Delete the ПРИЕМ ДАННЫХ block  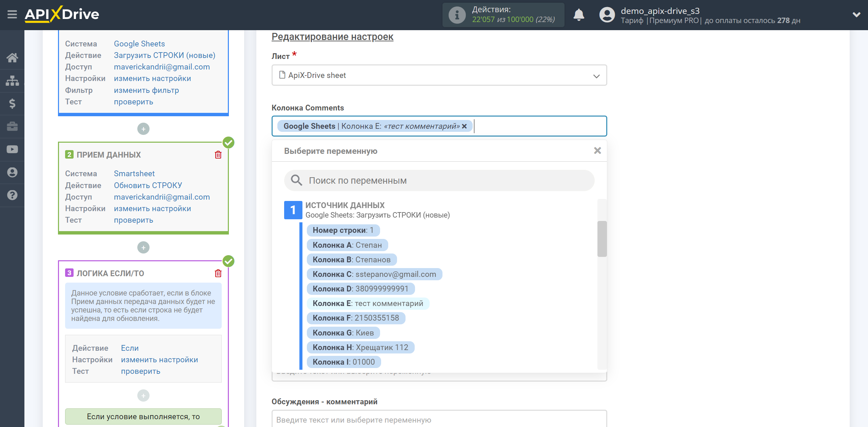(x=218, y=155)
